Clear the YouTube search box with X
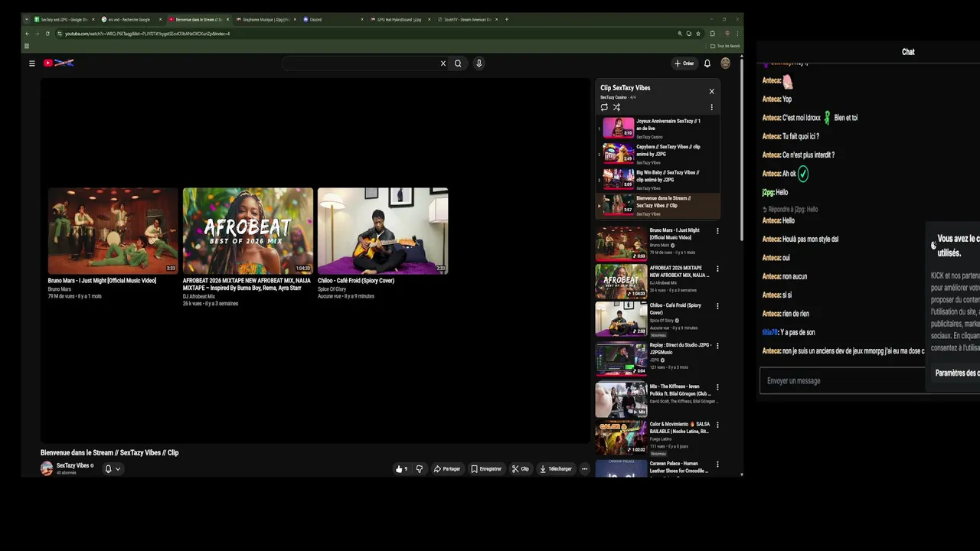980x551 pixels. tap(443, 64)
